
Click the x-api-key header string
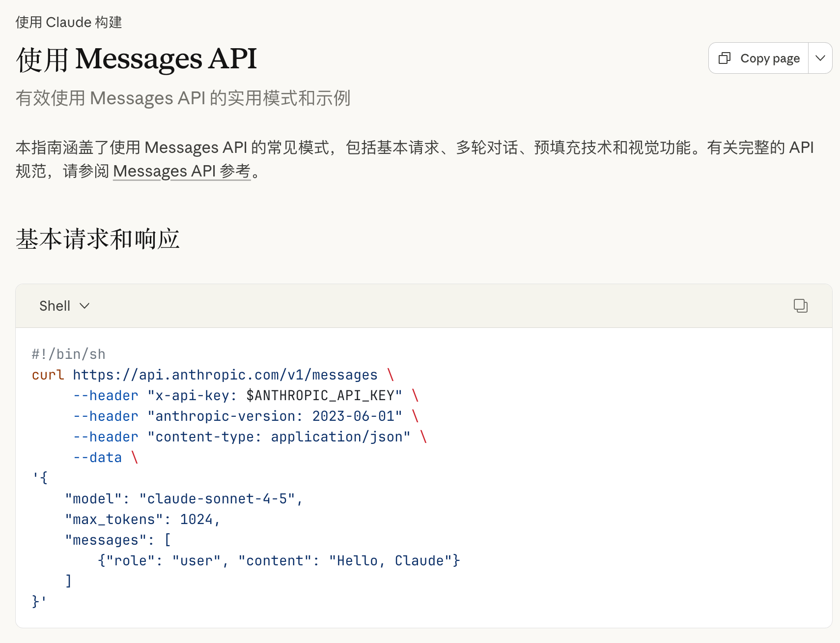275,396
